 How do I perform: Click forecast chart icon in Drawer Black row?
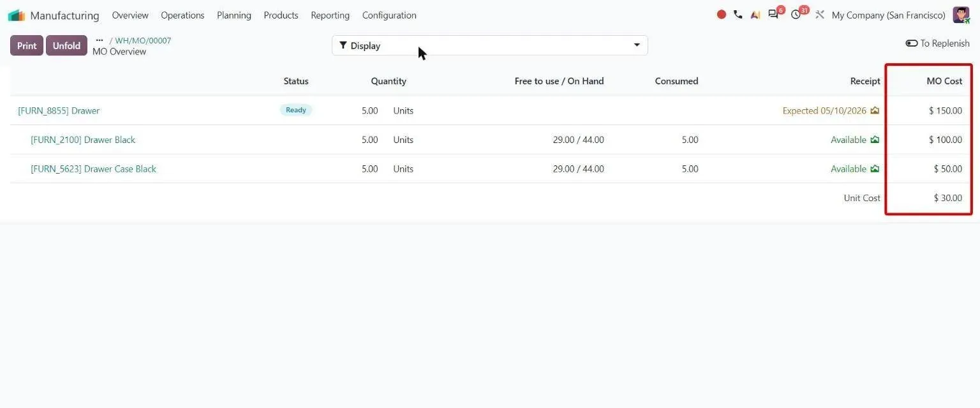click(875, 140)
